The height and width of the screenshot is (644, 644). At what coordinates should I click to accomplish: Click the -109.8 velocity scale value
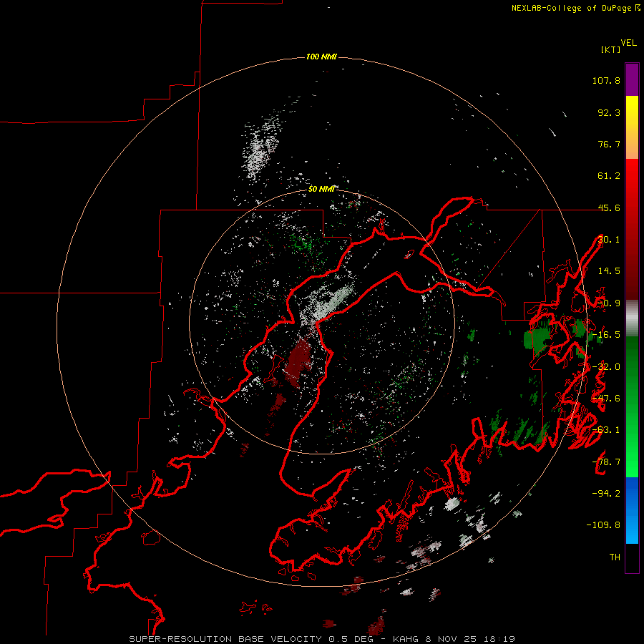[603, 525]
